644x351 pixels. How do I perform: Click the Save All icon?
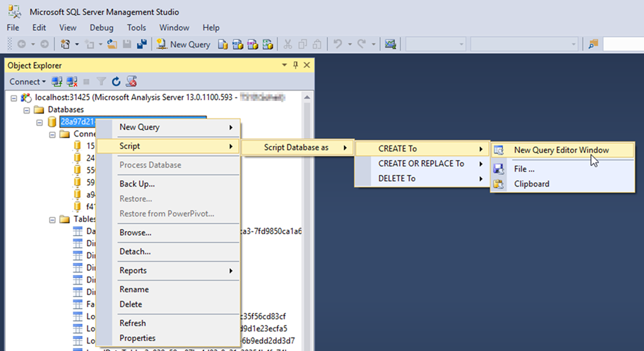point(142,45)
